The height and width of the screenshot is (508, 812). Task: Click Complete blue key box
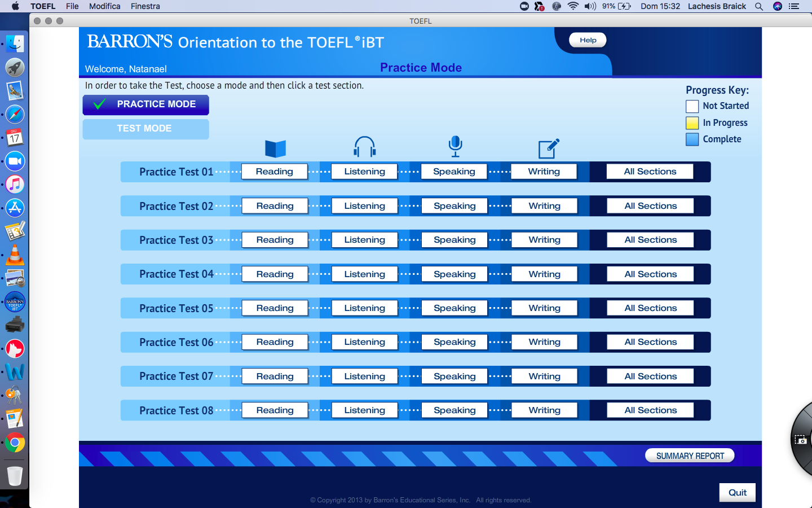coord(692,139)
